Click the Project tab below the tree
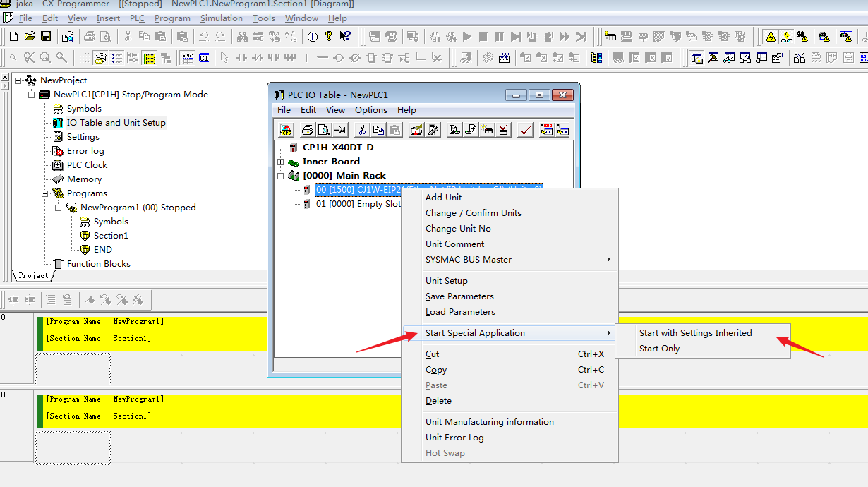This screenshot has height=487, width=868. (x=33, y=275)
